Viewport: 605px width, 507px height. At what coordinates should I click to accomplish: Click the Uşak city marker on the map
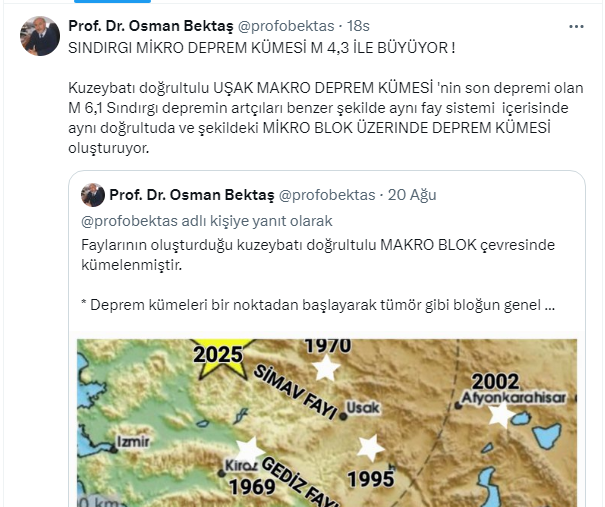pos(343,417)
